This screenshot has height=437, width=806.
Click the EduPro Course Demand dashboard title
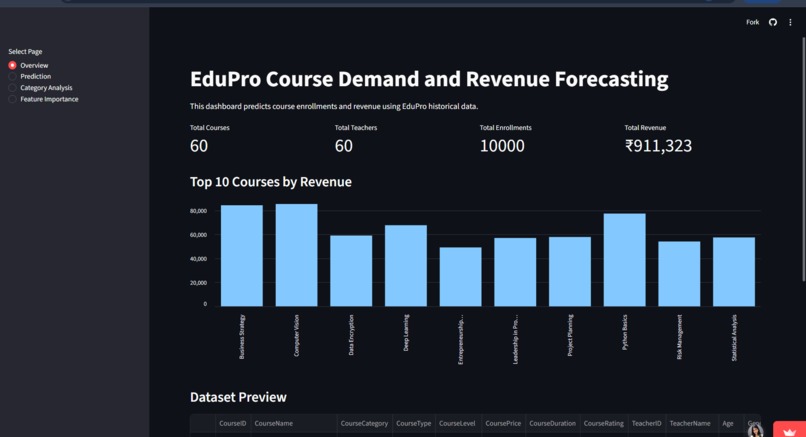coord(429,79)
